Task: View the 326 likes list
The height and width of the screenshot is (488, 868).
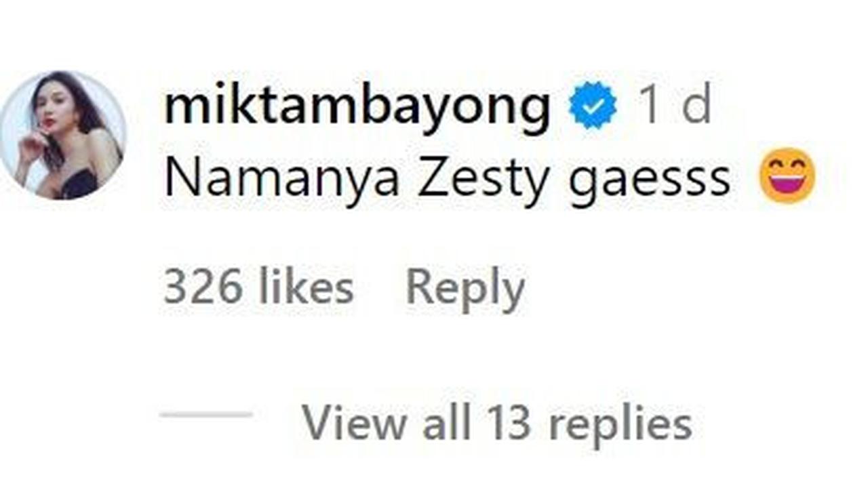Action: click(x=258, y=287)
